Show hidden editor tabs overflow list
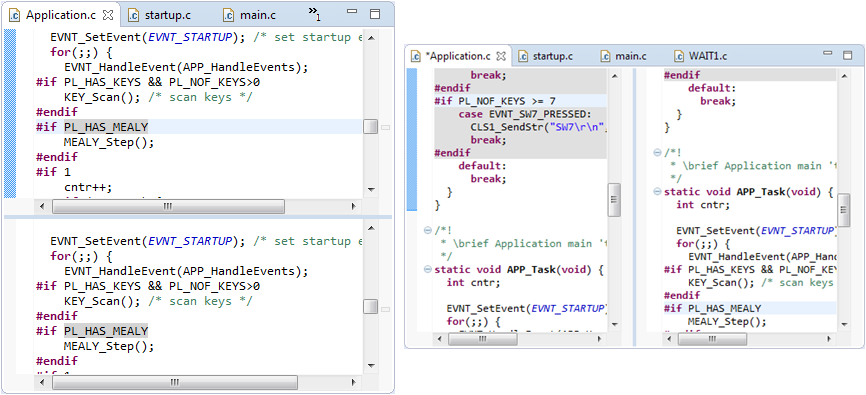The image size is (866, 395). (314, 14)
